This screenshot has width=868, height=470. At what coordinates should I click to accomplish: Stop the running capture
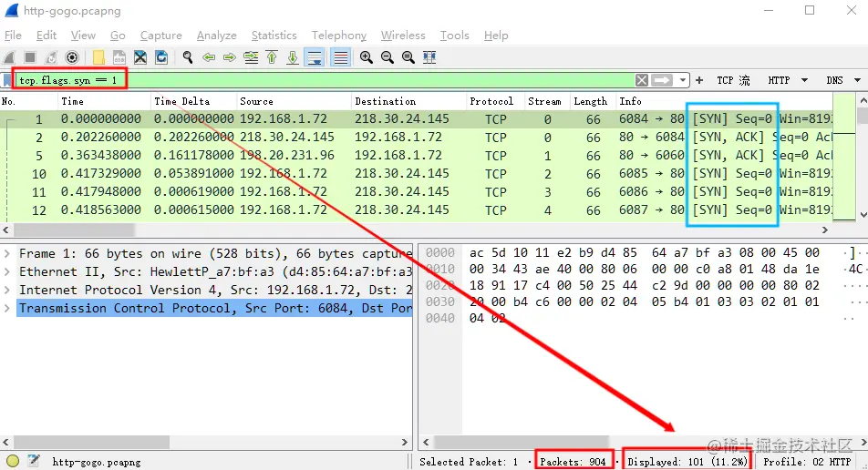[30, 57]
